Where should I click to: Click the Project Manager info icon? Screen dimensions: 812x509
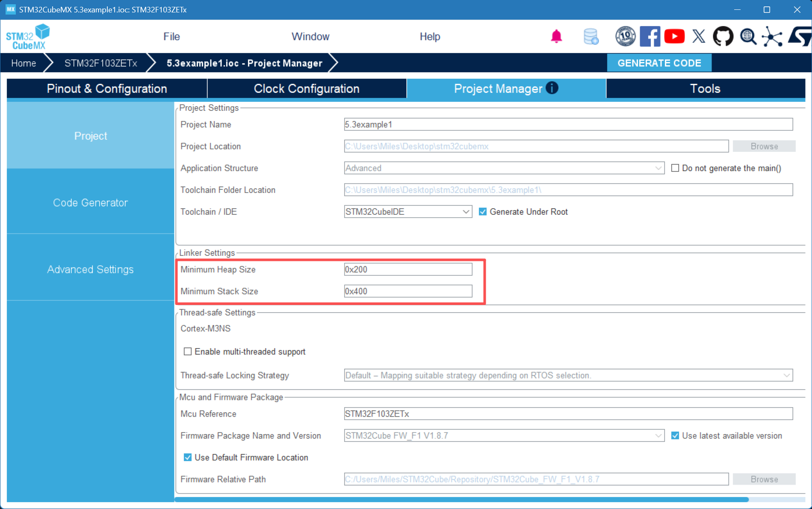pos(552,88)
